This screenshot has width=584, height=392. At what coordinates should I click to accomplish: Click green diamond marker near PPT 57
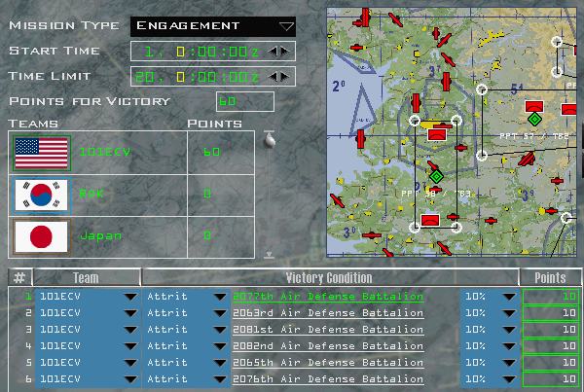(533, 119)
